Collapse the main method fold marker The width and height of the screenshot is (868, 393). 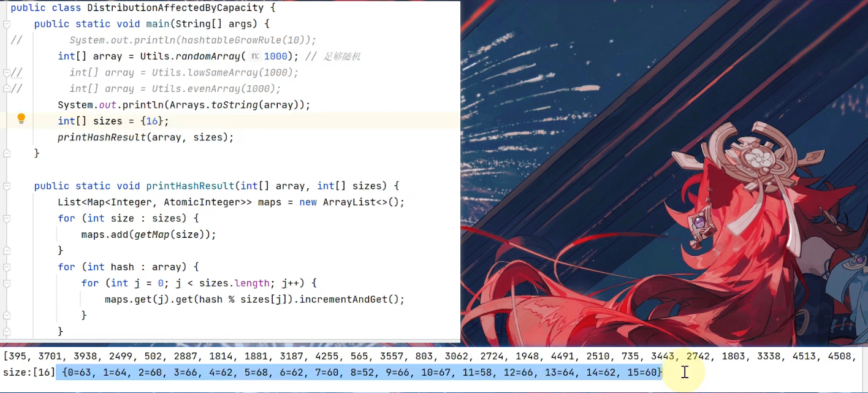point(7,24)
